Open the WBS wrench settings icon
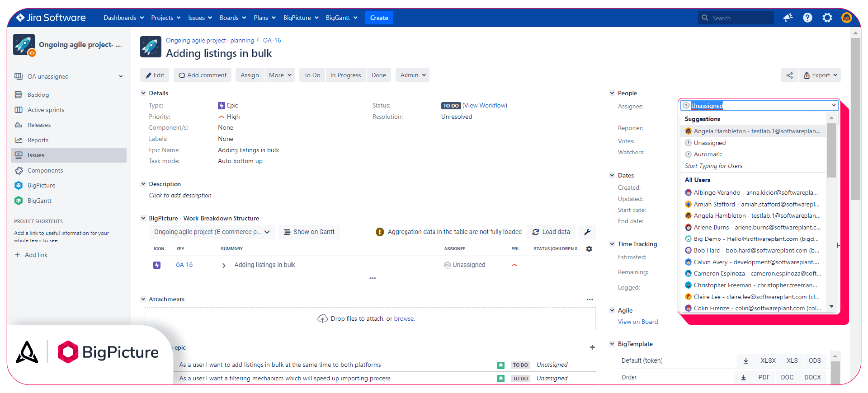 click(x=587, y=232)
